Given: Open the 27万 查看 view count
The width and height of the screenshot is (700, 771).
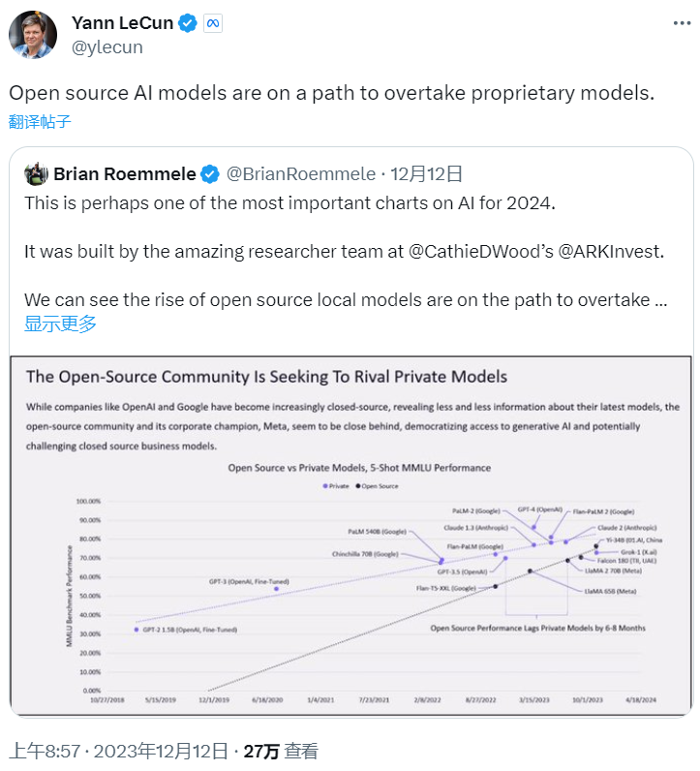Looking at the screenshot, I should (281, 751).
